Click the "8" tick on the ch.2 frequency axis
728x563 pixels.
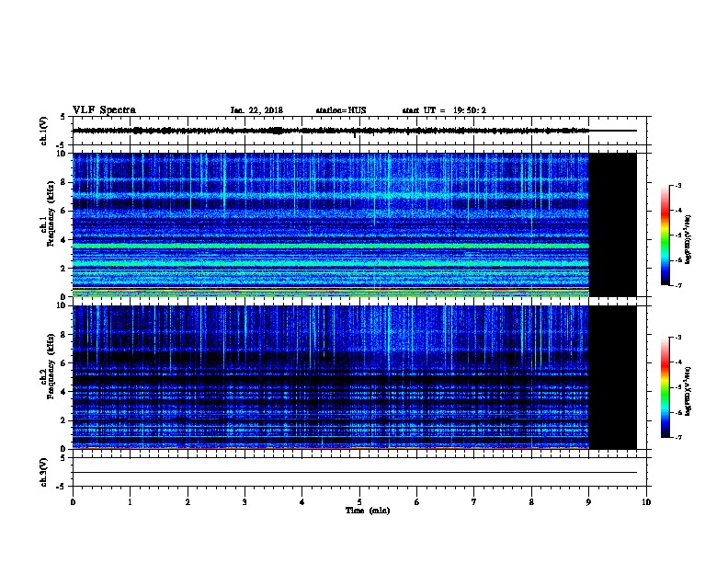pos(63,335)
